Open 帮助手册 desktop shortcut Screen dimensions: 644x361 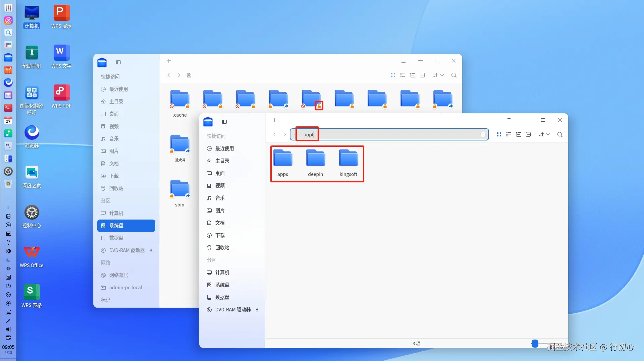click(x=32, y=57)
